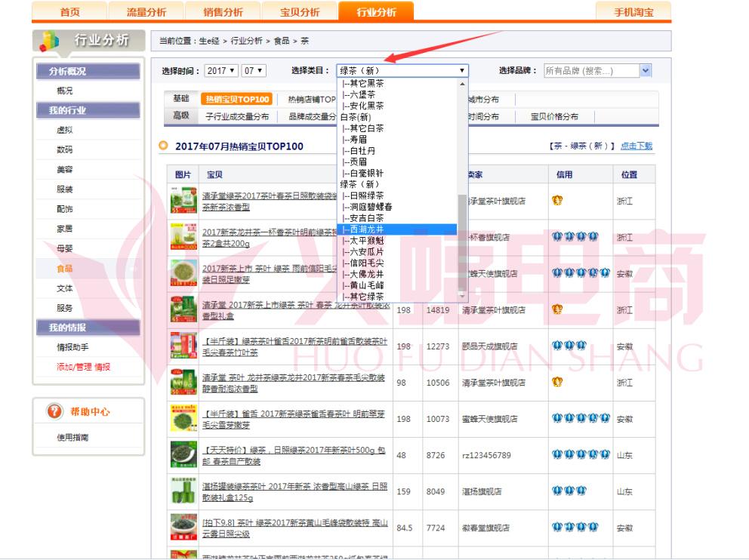The image size is (749, 560).
Task: Click the orange bullet beside 2017年07月热销宝贝TOP100
Action: point(163,146)
